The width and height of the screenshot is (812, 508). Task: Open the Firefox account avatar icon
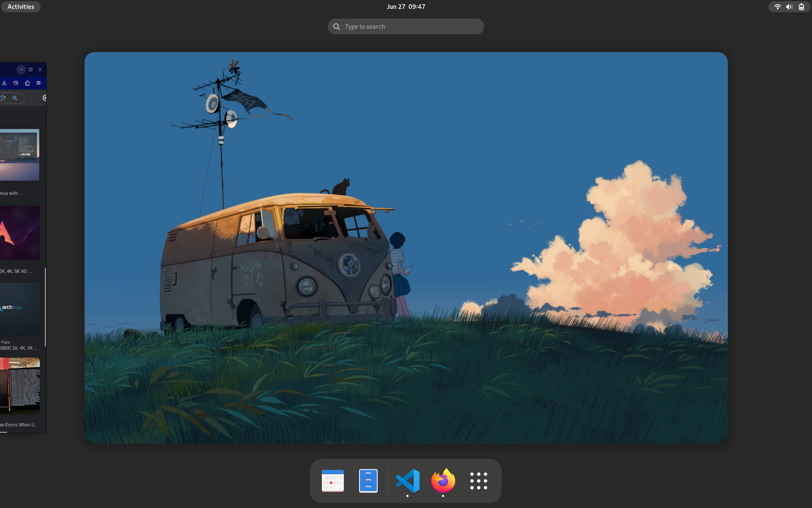coord(16,83)
